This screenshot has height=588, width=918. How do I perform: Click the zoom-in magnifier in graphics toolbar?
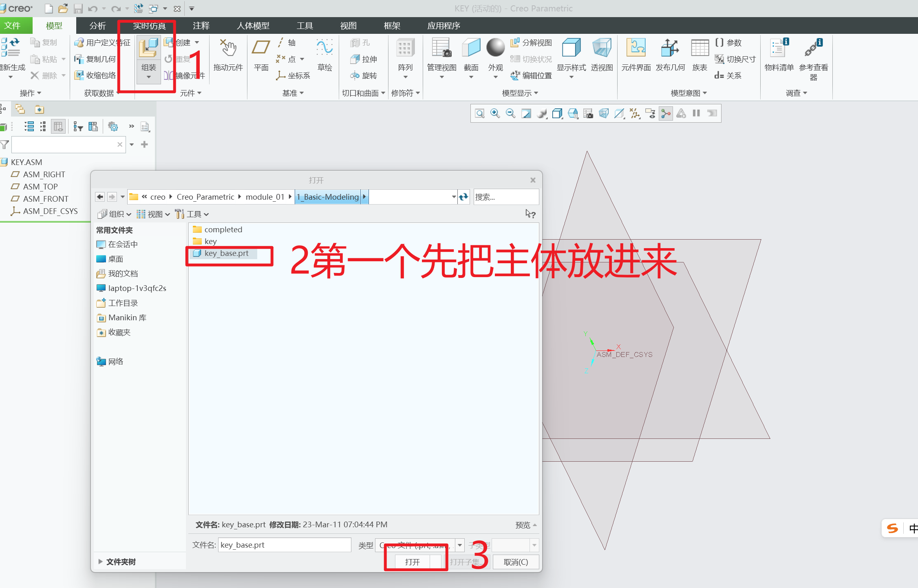(x=495, y=113)
